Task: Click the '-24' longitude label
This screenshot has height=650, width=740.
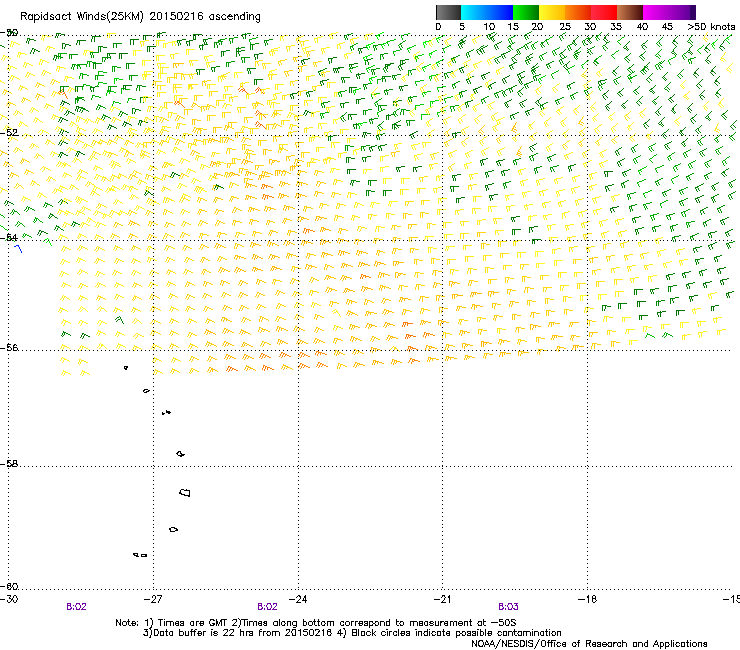Action: pyautogui.click(x=298, y=599)
